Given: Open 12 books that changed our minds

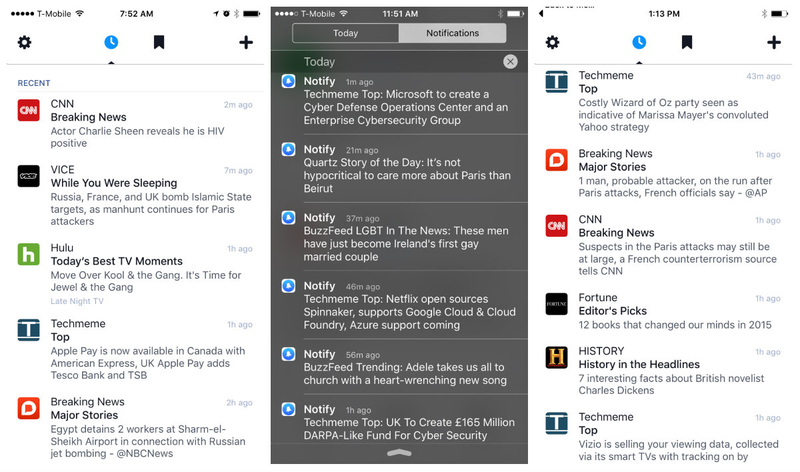Looking at the screenshot, I should click(x=674, y=325).
